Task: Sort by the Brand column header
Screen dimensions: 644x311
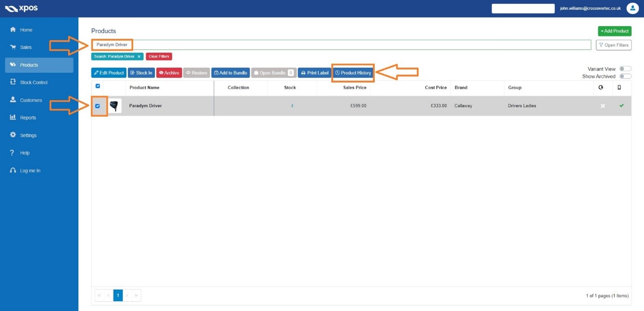Action: [461, 87]
